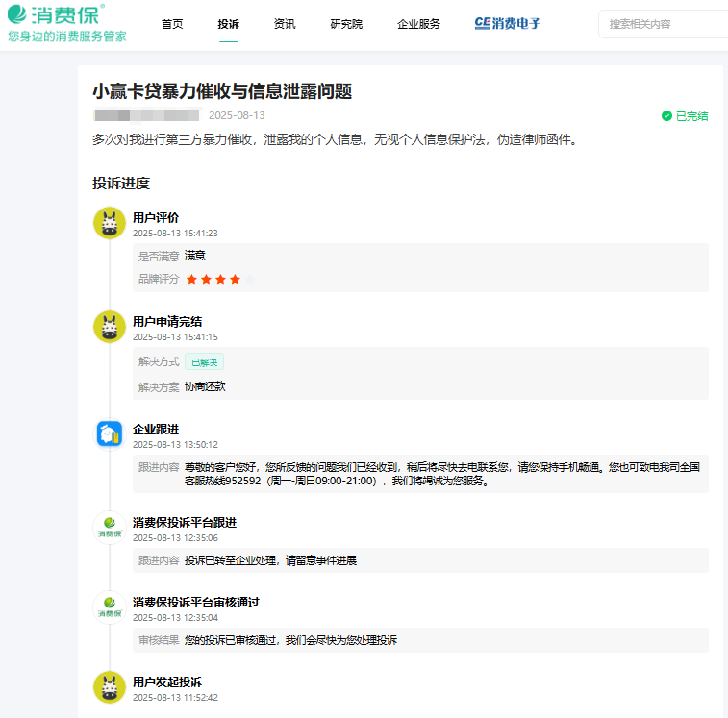
Task: Click the 消费保 avatar beside 消费保投诉平台审核通过
Action: [110, 607]
